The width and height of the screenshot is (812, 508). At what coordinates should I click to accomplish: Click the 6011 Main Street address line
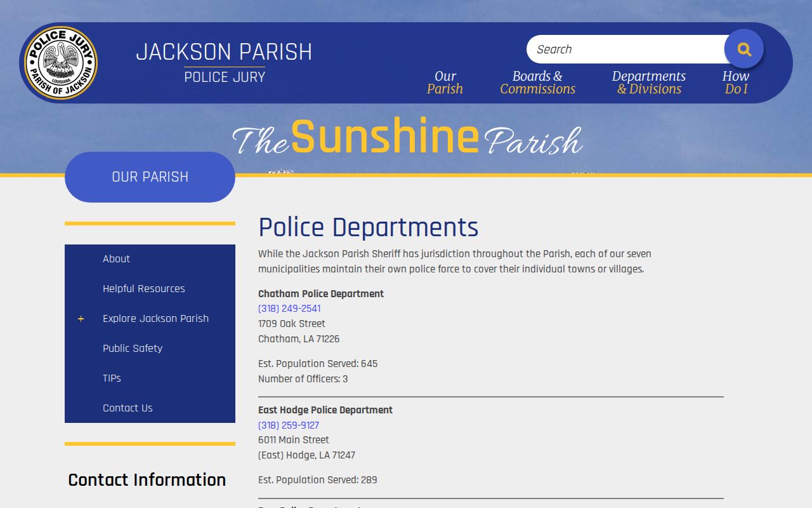pyautogui.click(x=294, y=440)
